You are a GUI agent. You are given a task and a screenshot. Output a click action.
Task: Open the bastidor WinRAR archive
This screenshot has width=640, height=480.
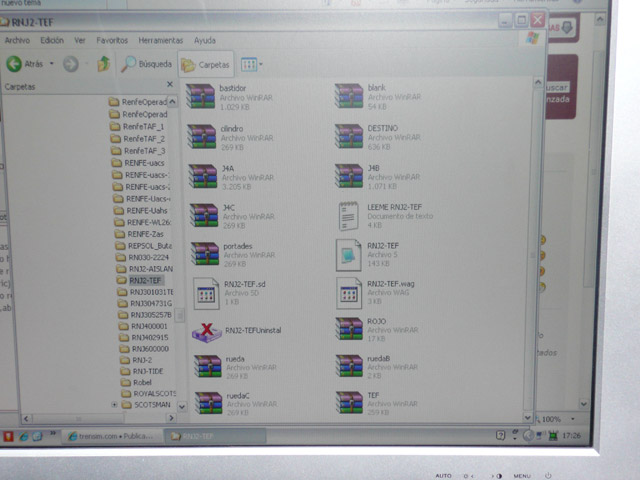tap(203, 96)
